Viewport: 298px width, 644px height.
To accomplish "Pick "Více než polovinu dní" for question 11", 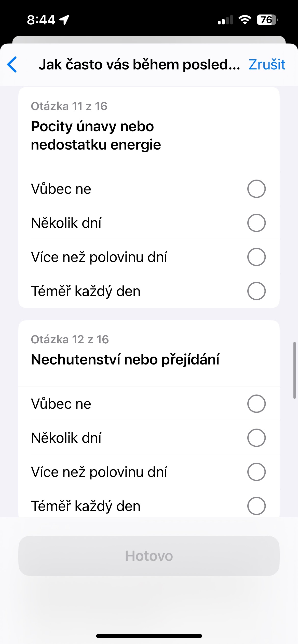I will coord(256,257).
